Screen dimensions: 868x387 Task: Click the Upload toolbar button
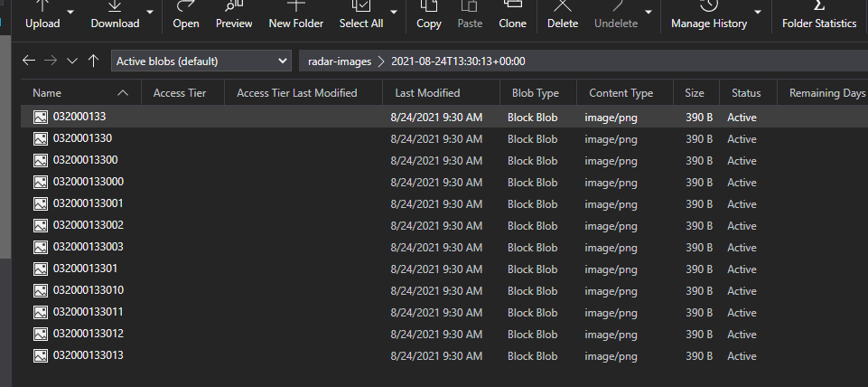42,15
